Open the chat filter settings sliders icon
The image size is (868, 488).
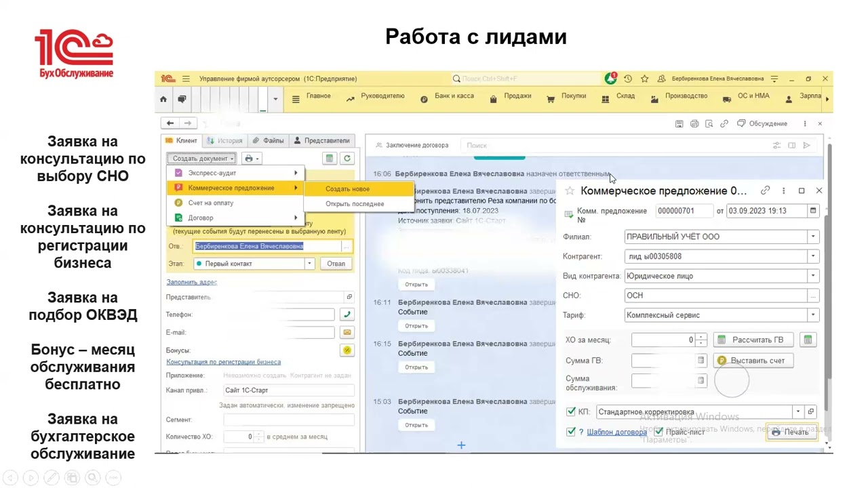tap(777, 145)
